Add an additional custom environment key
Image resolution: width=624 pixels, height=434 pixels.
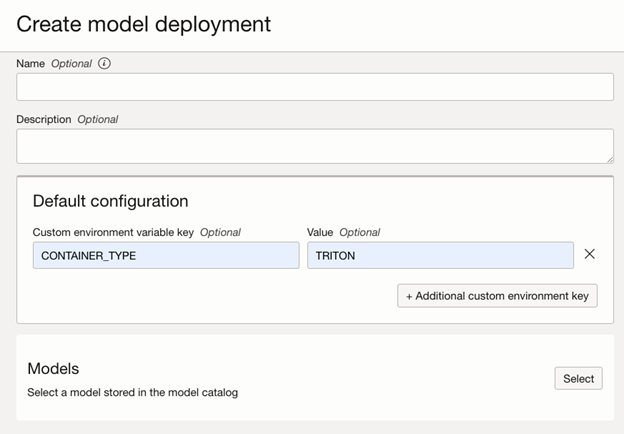(x=497, y=295)
